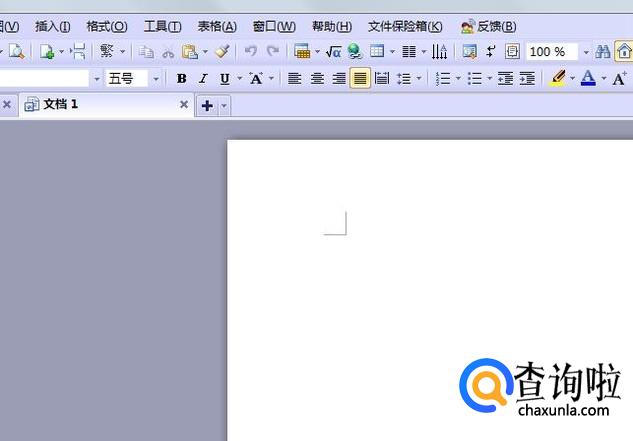Viewport: 633px width, 441px height.
Task: Click the document map page icon
Action: [512, 52]
